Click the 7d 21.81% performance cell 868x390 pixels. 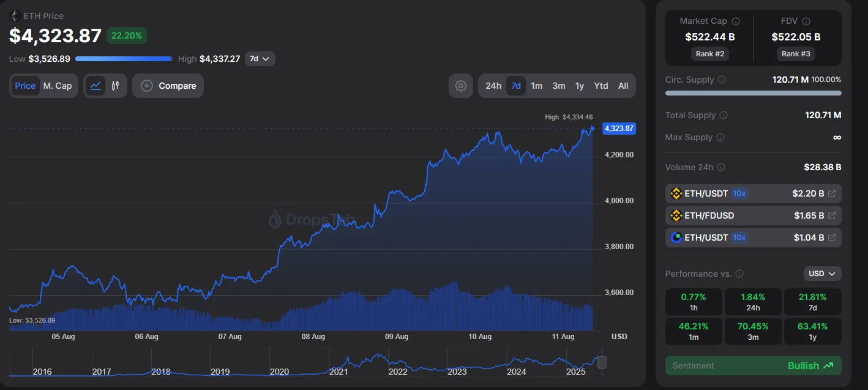[812, 302]
